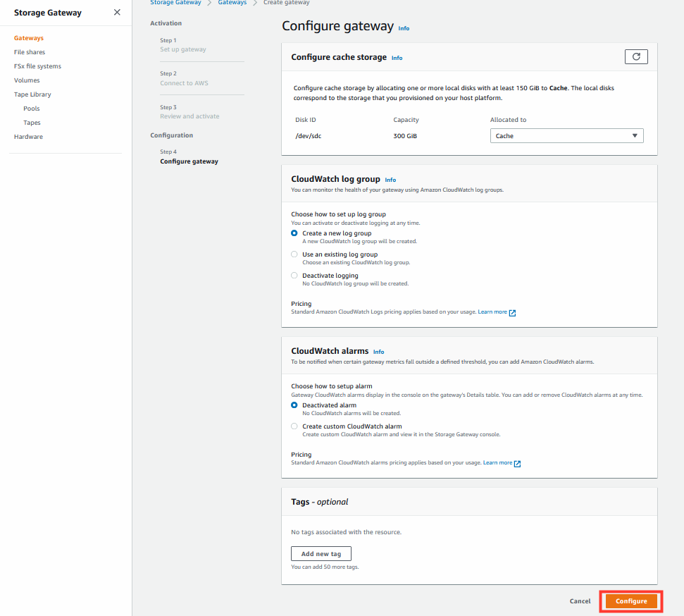Open Storage Gateway breadcrumb link
This screenshot has height=616, width=684.
(x=175, y=3)
